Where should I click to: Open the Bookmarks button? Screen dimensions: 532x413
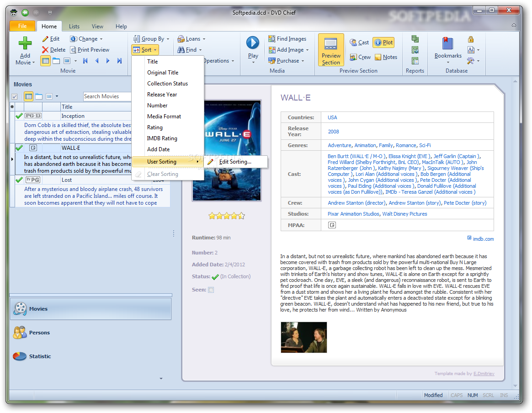(448, 50)
